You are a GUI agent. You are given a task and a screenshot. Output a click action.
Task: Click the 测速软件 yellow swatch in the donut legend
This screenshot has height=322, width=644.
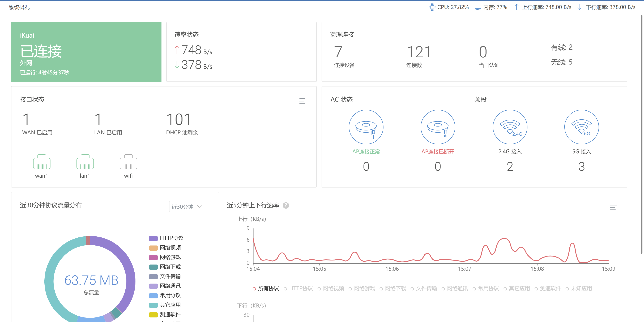pyautogui.click(x=153, y=315)
